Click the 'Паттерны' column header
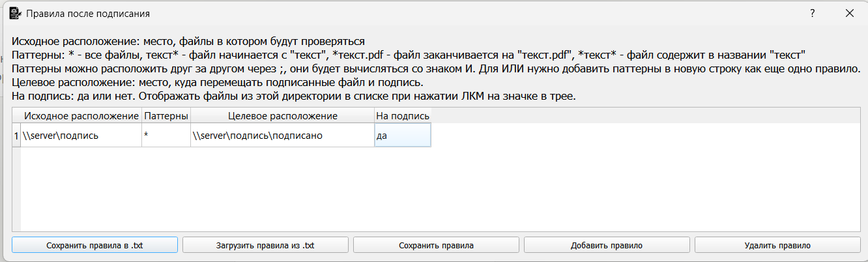 click(166, 116)
